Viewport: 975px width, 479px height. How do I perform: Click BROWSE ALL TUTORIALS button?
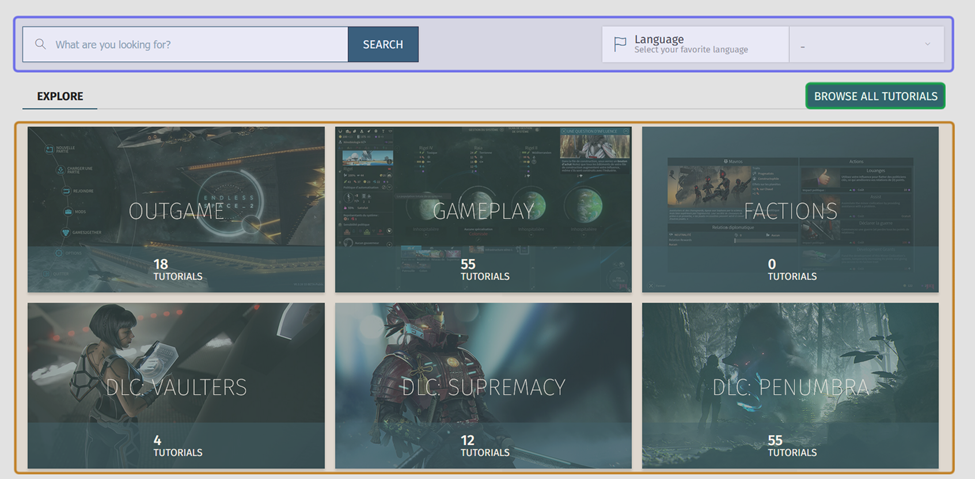tap(875, 96)
